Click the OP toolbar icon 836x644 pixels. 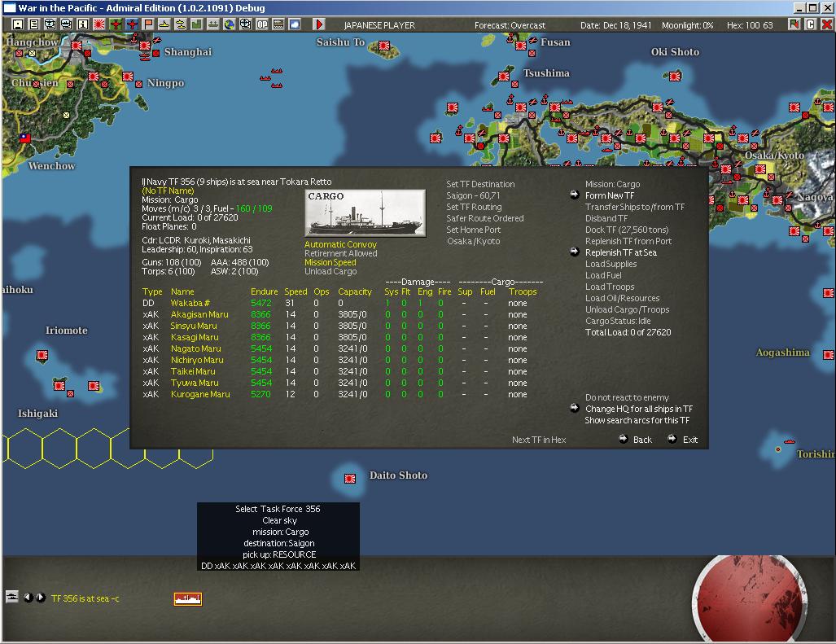pos(262,24)
